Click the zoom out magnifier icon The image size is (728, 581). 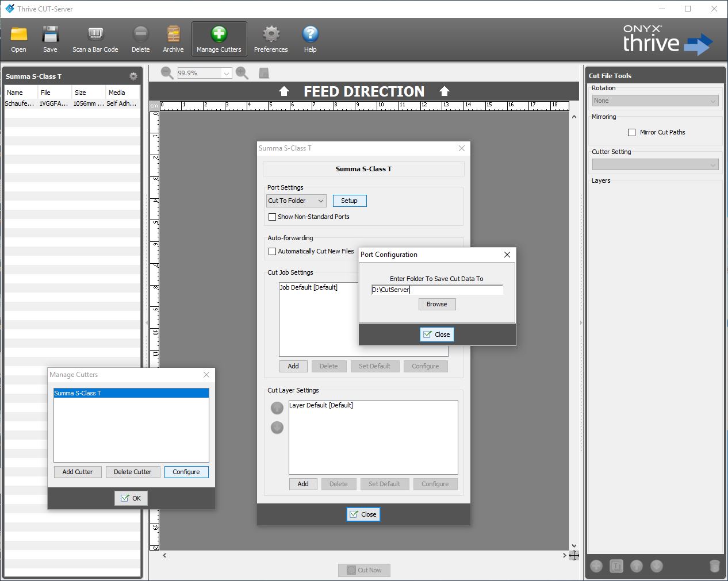167,73
